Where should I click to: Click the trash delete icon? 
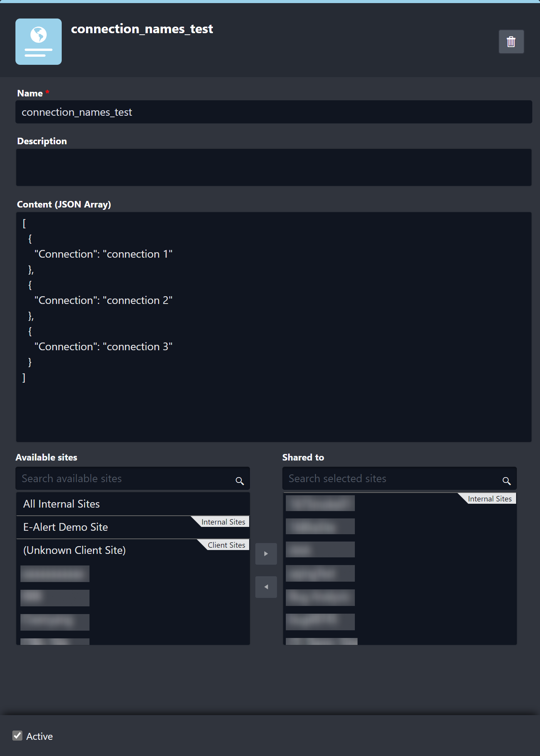tap(511, 42)
